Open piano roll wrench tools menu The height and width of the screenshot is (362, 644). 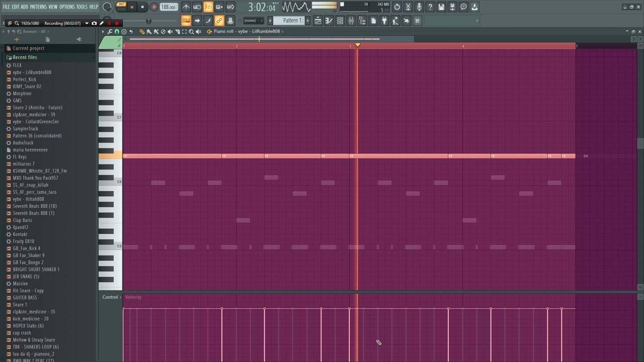point(109,32)
